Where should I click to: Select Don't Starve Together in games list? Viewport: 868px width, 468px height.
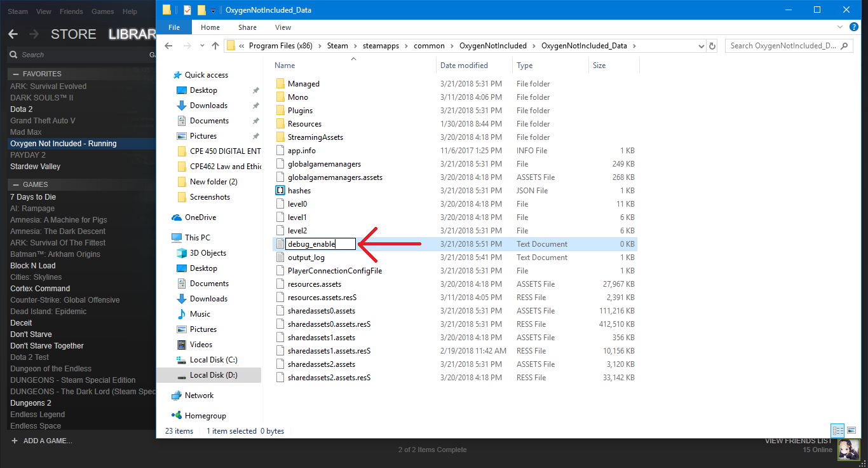47,346
